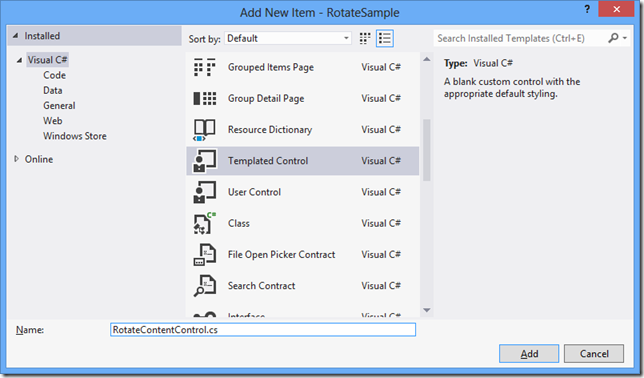Choose the User Control template

click(x=303, y=192)
